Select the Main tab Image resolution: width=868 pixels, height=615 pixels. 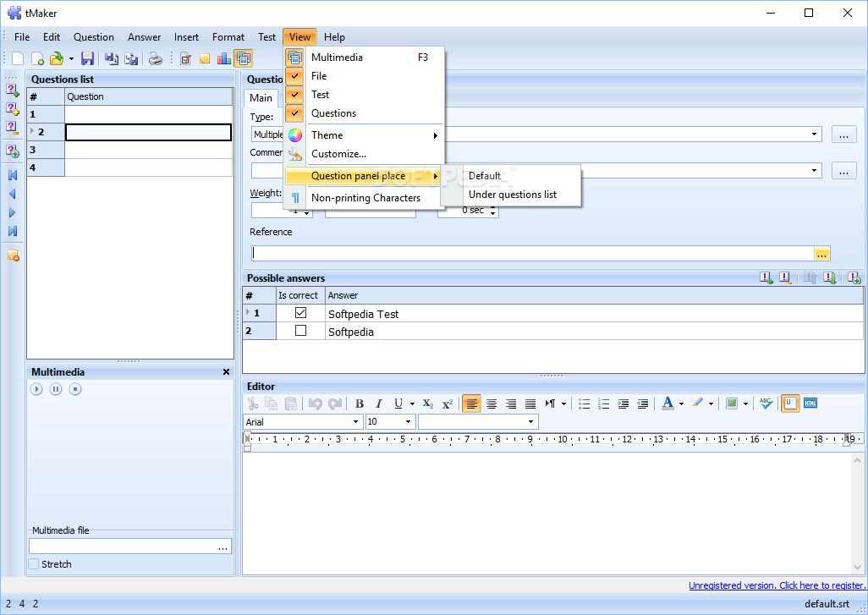261,98
